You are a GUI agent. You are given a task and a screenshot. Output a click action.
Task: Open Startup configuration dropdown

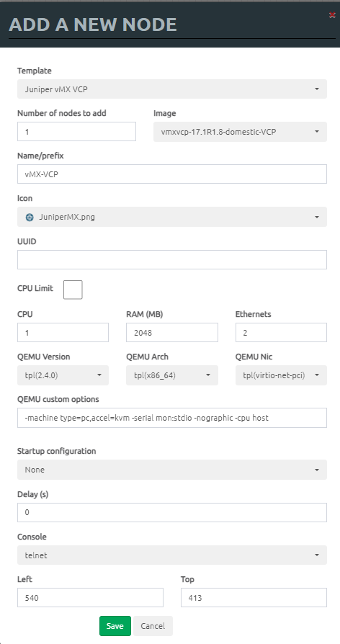[x=172, y=470]
